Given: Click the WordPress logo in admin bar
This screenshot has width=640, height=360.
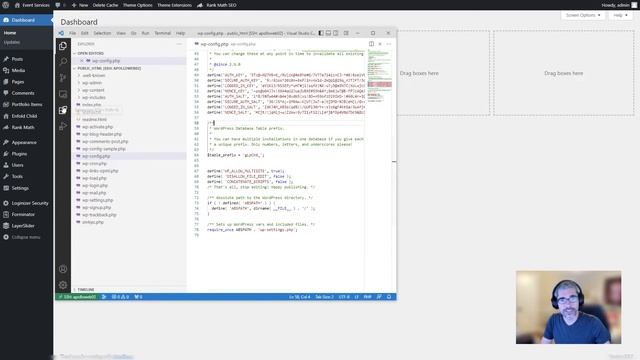Looking at the screenshot, I should [x=6, y=5].
